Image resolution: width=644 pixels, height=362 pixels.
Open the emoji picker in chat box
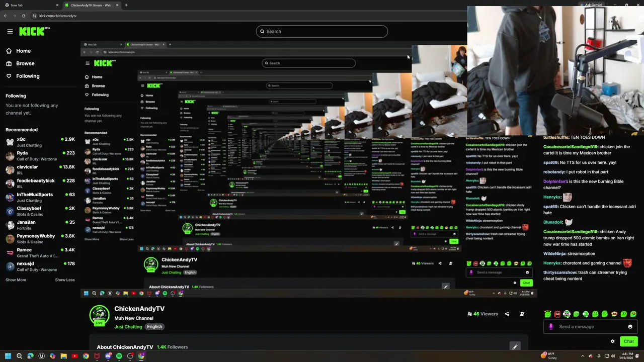pyautogui.click(x=630, y=326)
